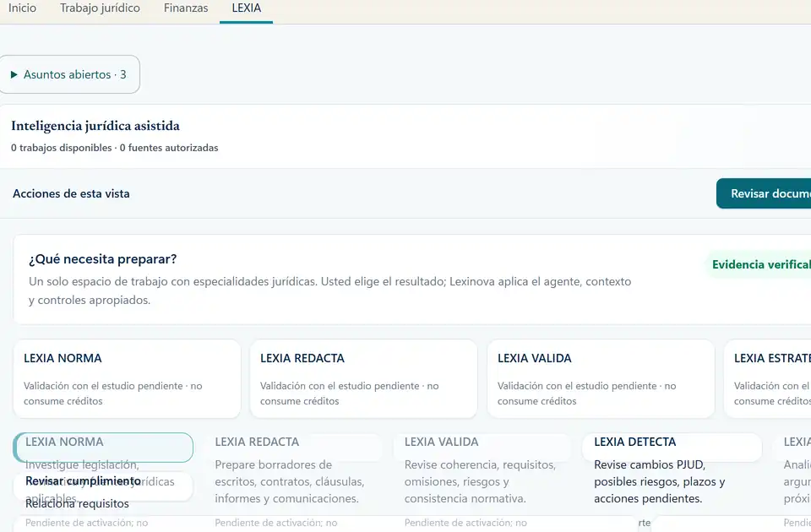Click the Inteligencia jurídica asistida heading
This screenshot has width=811, height=532.
[95, 126]
